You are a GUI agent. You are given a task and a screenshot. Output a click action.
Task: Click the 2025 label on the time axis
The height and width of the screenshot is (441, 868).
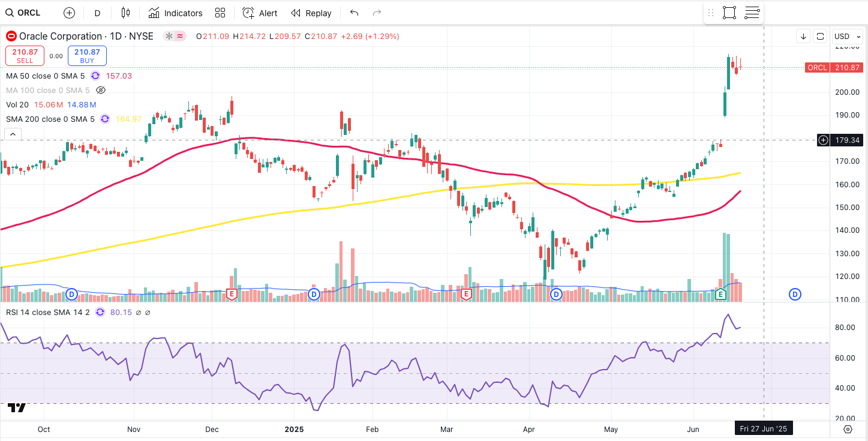[x=295, y=429]
